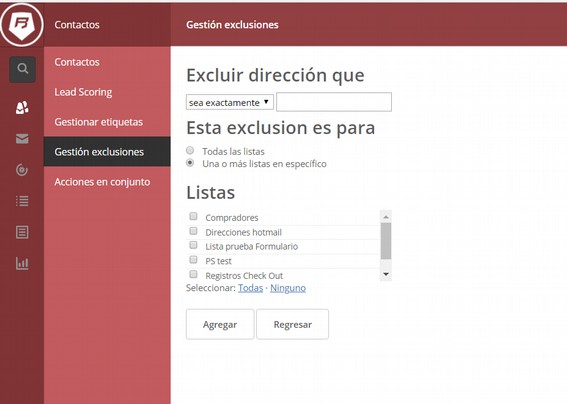Select the contacts people icon in sidebar
567x404 pixels.
pyautogui.click(x=22, y=107)
